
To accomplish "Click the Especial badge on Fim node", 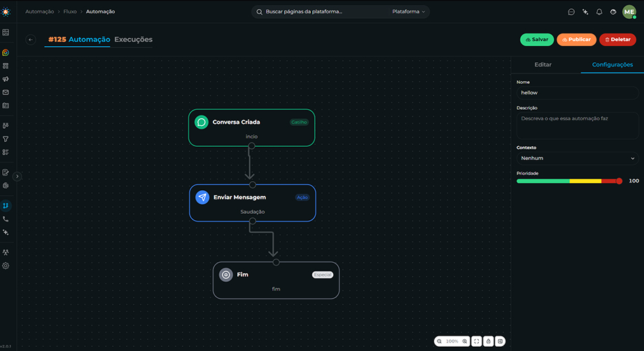I will click(x=323, y=275).
